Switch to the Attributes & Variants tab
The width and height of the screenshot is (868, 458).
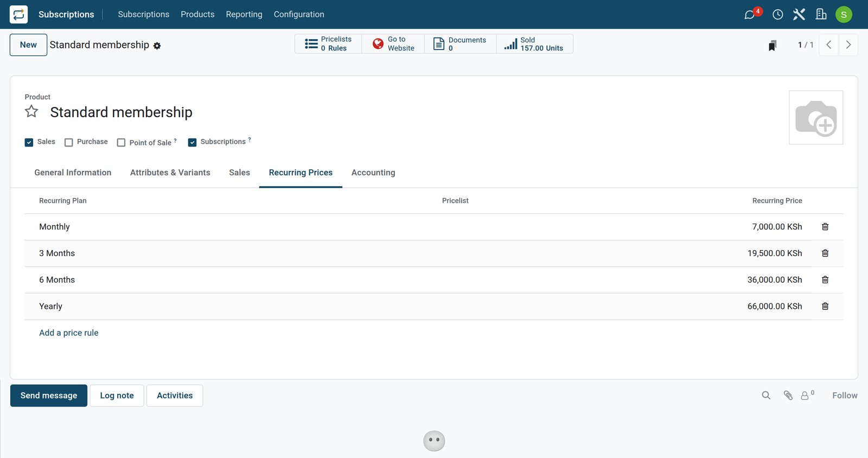170,173
